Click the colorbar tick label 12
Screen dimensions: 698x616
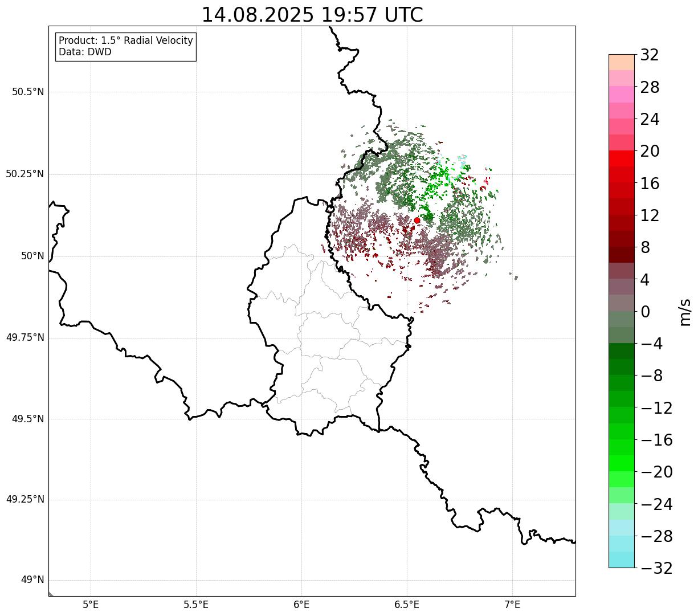(650, 216)
